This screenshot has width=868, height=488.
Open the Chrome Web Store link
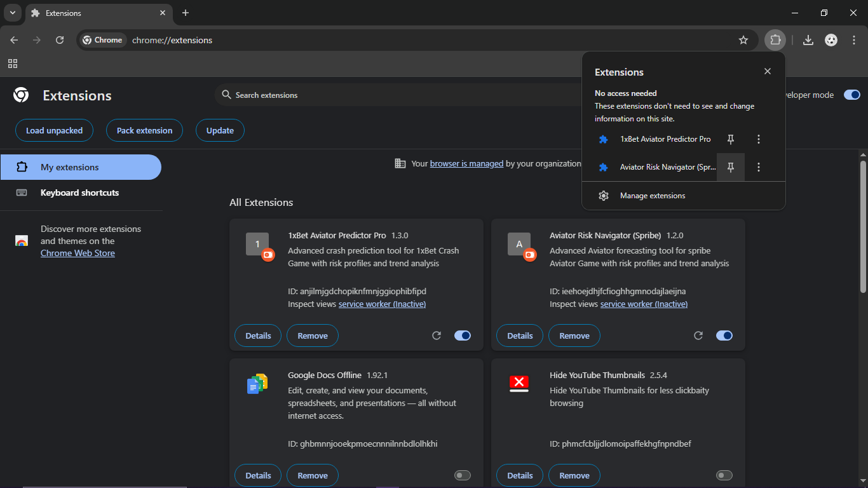(x=78, y=253)
